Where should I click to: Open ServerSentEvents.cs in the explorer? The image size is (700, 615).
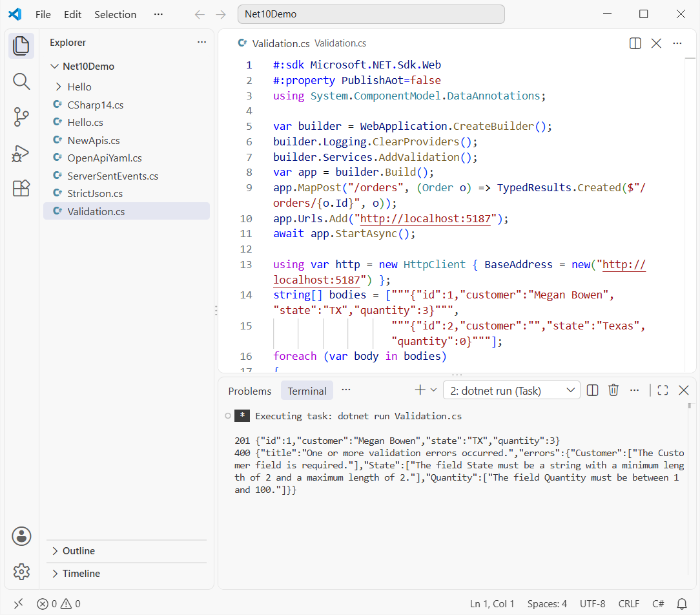coord(127,176)
